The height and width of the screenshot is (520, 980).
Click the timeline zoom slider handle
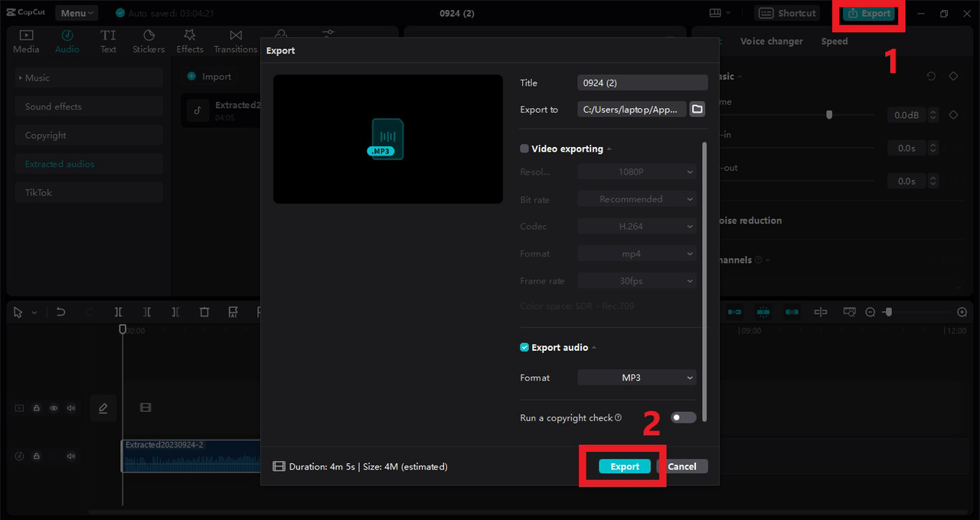click(888, 312)
